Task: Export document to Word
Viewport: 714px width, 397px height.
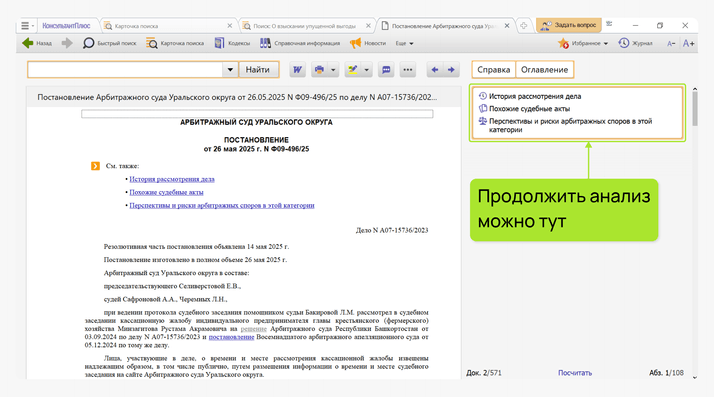Action: tap(297, 70)
